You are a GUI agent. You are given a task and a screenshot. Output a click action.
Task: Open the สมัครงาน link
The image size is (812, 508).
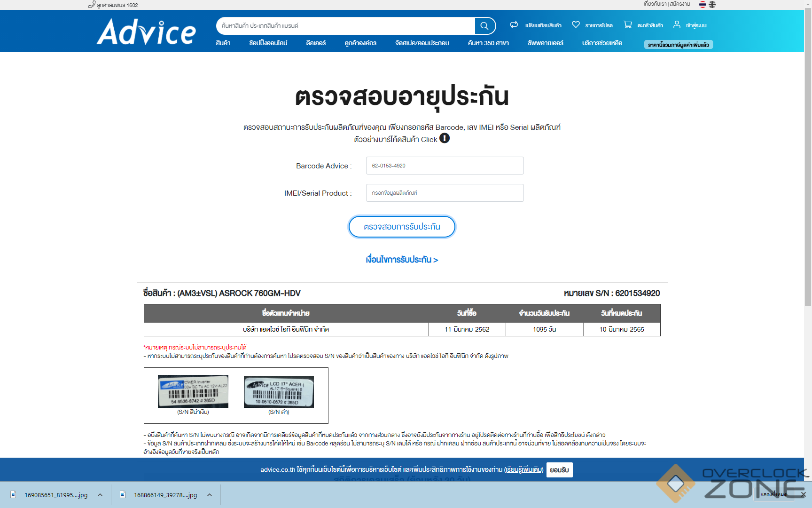tap(680, 4)
